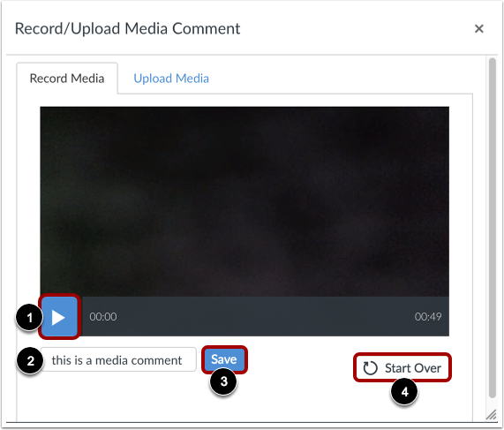Image resolution: width=504 pixels, height=430 pixels.
Task: Close the Record/Upload Media Comment dialog
Action: point(479,28)
